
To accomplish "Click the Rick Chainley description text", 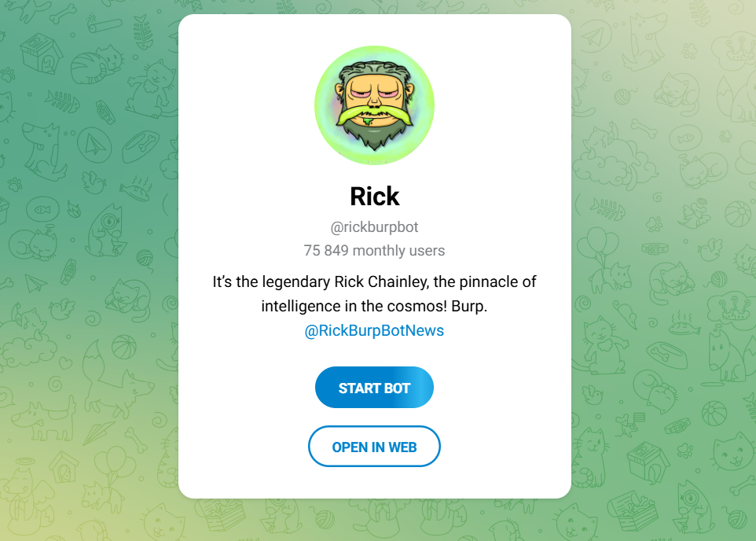I will click(x=374, y=294).
